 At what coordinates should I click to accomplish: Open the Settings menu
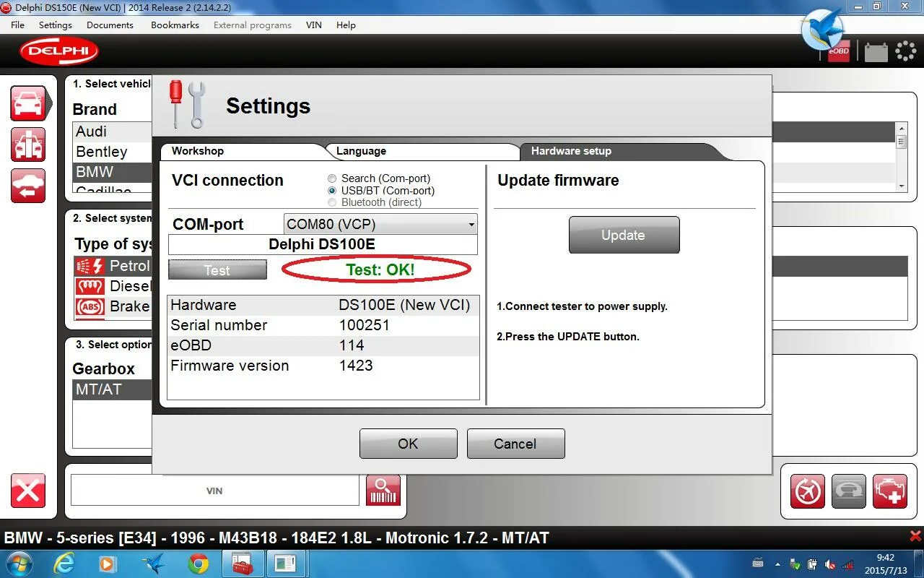tap(56, 25)
